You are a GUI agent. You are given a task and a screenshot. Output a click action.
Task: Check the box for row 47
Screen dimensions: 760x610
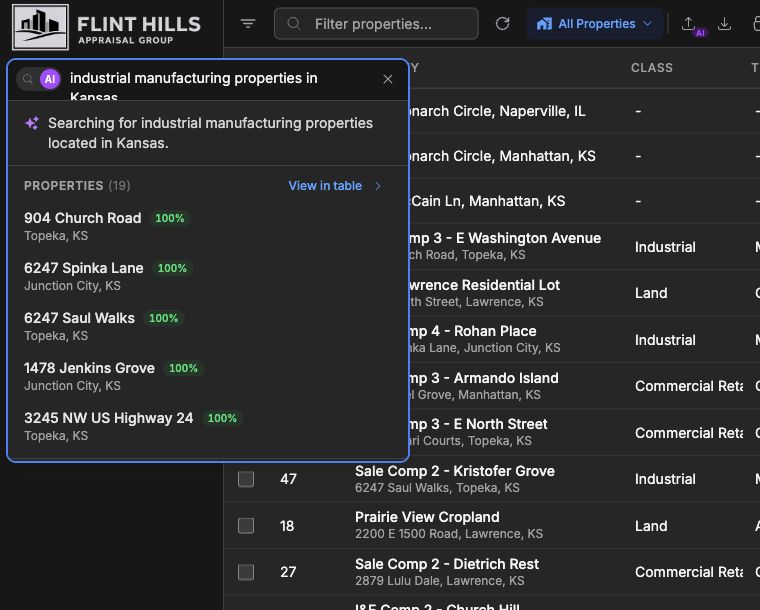(246, 479)
